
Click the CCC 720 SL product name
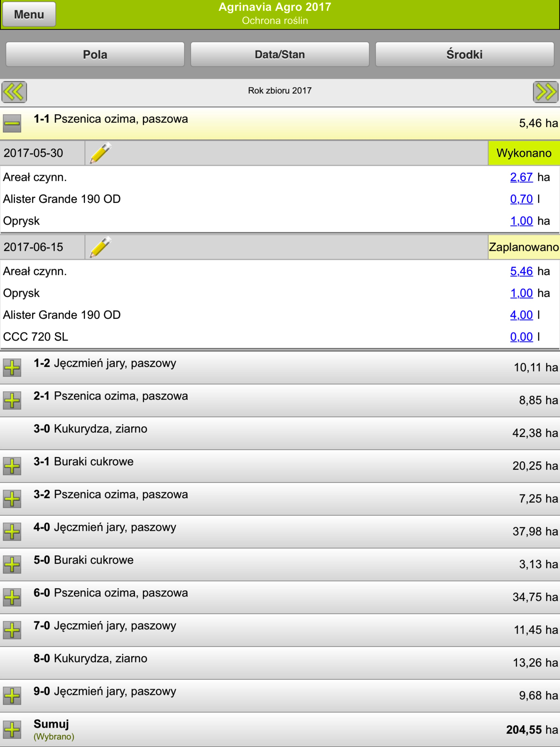click(x=36, y=337)
